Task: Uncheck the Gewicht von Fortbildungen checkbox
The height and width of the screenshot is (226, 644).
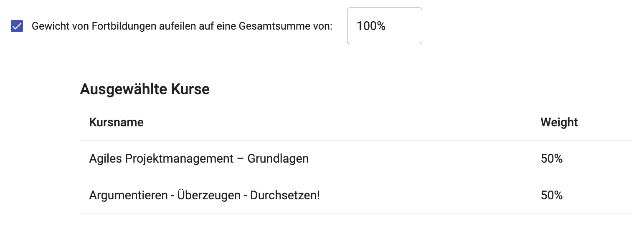Action: coord(17,26)
